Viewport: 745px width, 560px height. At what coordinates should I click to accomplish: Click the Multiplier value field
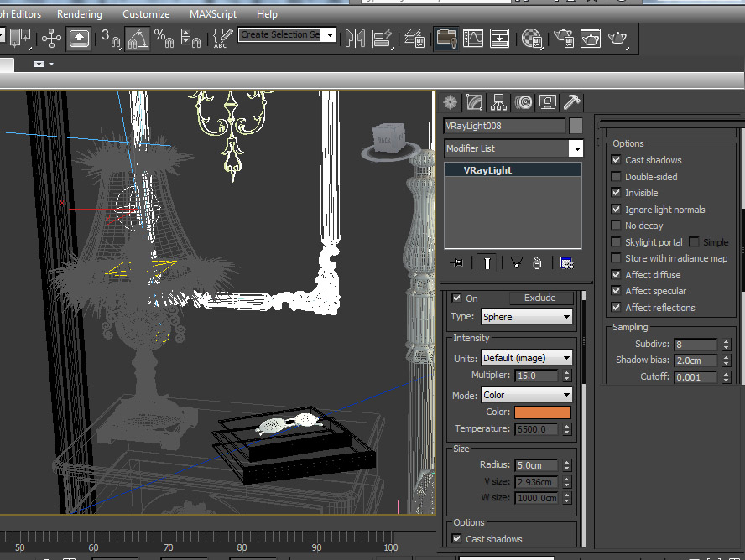point(536,376)
